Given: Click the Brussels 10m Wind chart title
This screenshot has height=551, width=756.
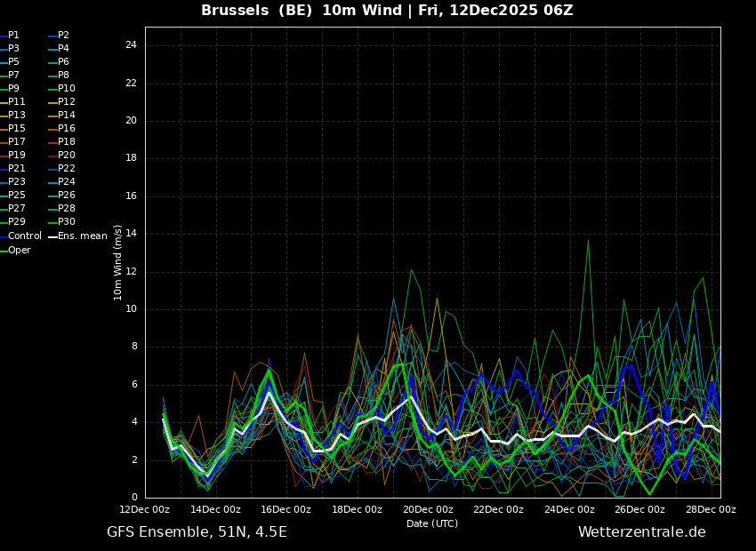Looking at the screenshot, I should coord(387,11).
